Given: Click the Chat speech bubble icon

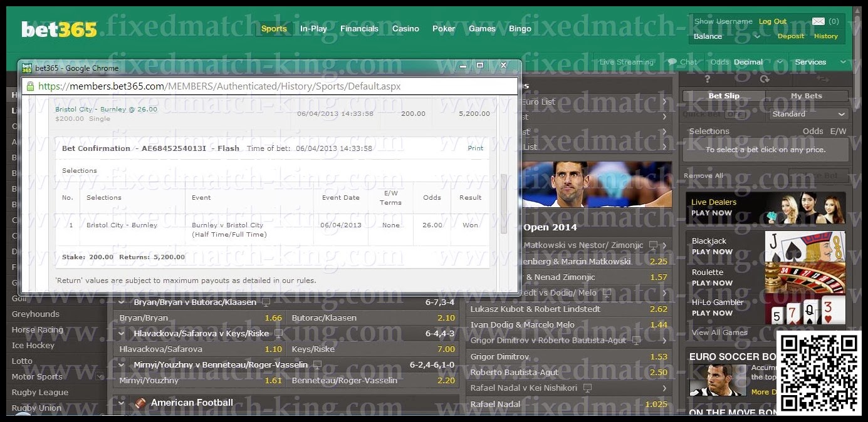Looking at the screenshot, I should (672, 62).
